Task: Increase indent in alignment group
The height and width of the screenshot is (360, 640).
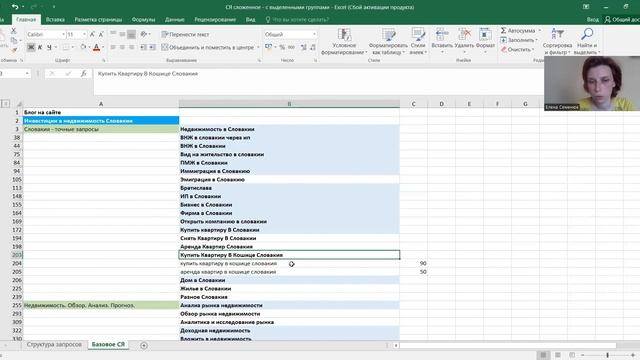Action: tap(152, 47)
